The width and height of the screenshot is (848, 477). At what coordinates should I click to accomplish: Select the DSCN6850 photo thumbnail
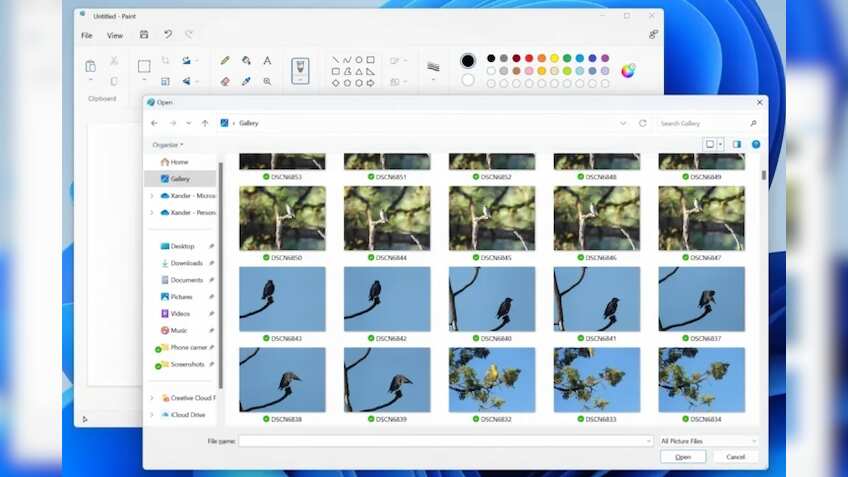pos(282,218)
